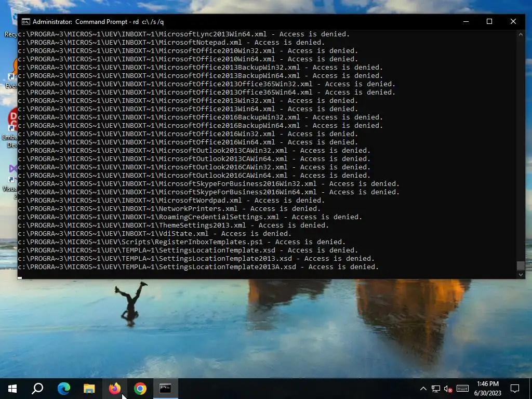The width and height of the screenshot is (532, 399).
Task: Click the ThemeSettings2013.xml line
Action: point(174,225)
